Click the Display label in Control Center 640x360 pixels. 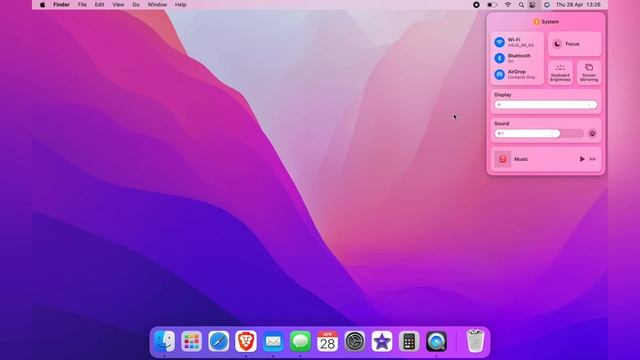tap(503, 95)
